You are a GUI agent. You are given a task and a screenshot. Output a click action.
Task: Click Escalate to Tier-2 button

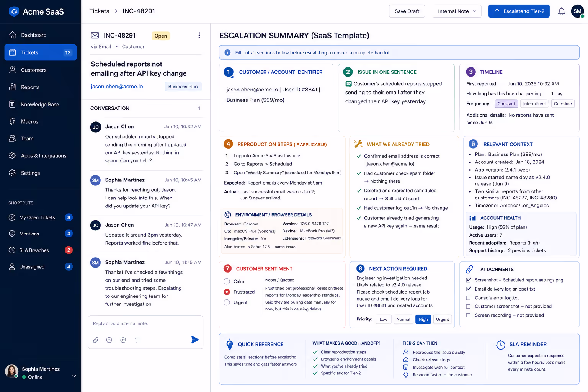pyautogui.click(x=519, y=11)
